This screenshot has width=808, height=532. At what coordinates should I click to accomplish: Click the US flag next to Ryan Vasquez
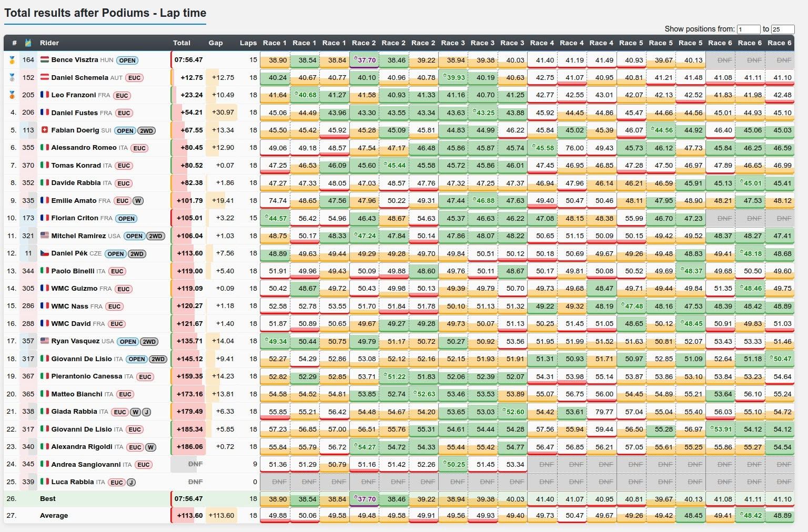click(x=45, y=341)
